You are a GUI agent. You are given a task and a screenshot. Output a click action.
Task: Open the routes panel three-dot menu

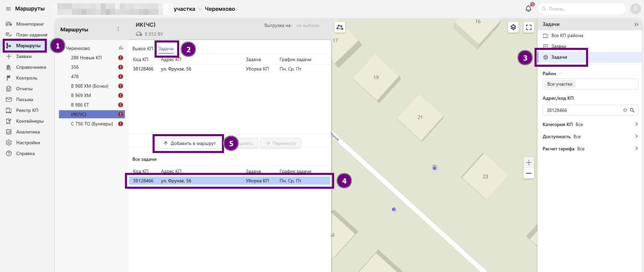(118, 29)
